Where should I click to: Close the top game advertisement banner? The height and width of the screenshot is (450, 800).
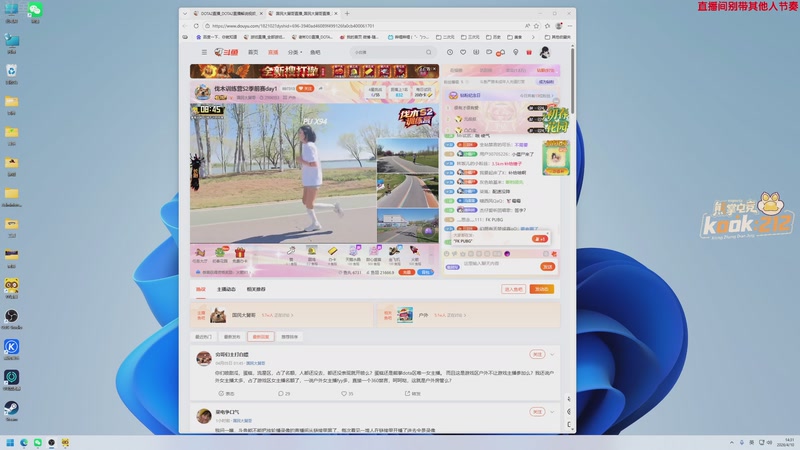[x=435, y=67]
